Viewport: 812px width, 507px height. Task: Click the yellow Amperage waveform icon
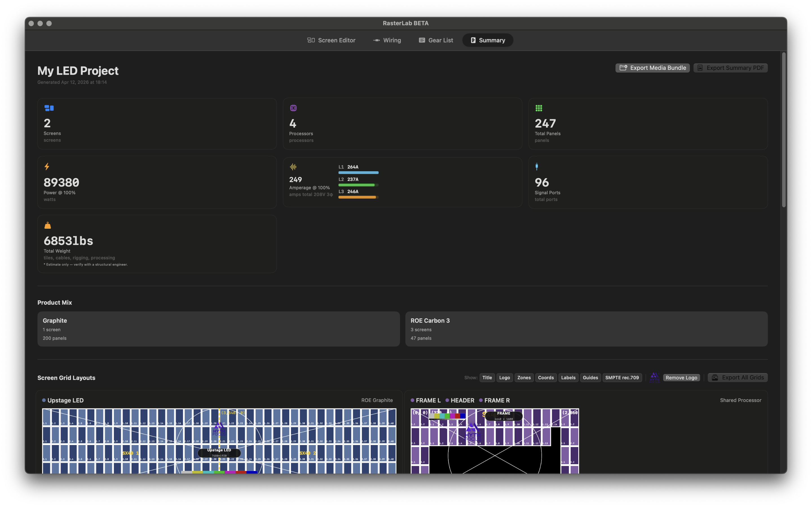293,167
